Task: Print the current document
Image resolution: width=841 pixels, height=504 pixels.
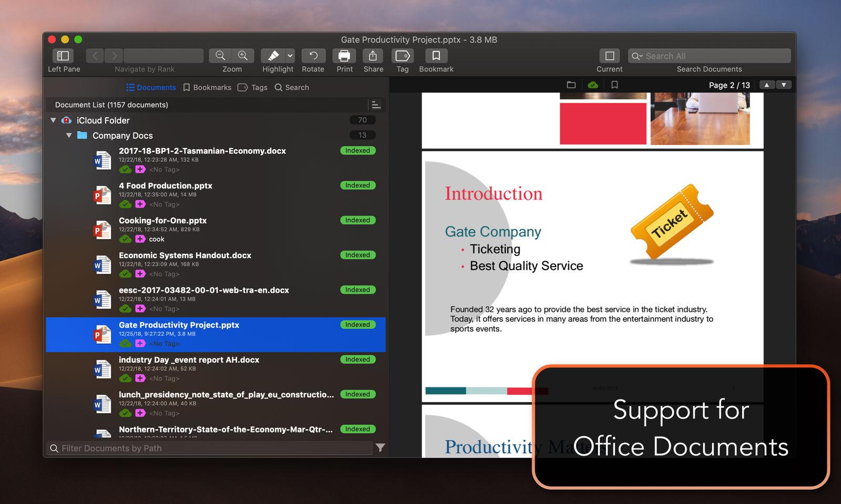Action: pos(344,56)
